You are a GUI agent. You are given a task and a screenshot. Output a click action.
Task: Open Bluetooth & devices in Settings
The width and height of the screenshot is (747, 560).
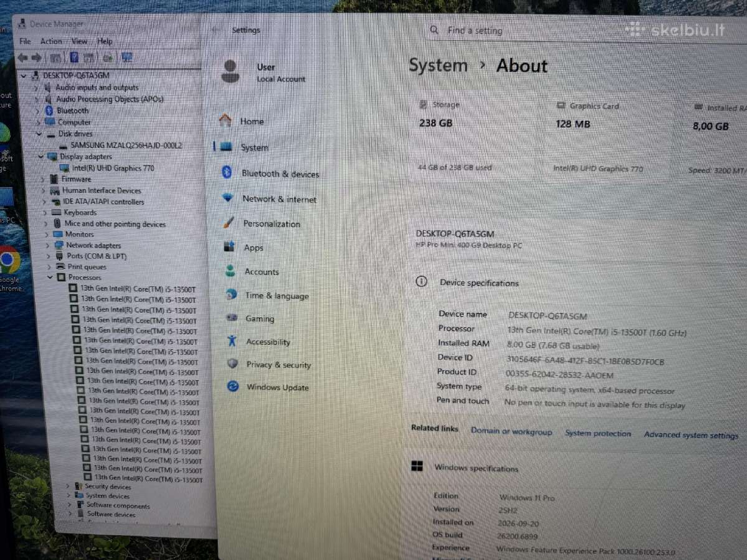[x=280, y=174]
